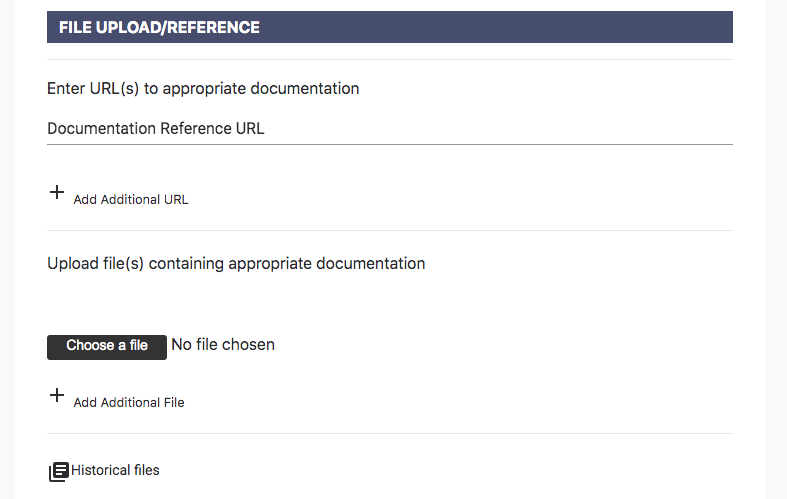The width and height of the screenshot is (787, 499).
Task: Click the FILE UPLOAD/REFERENCE section header bar
Action: [390, 27]
